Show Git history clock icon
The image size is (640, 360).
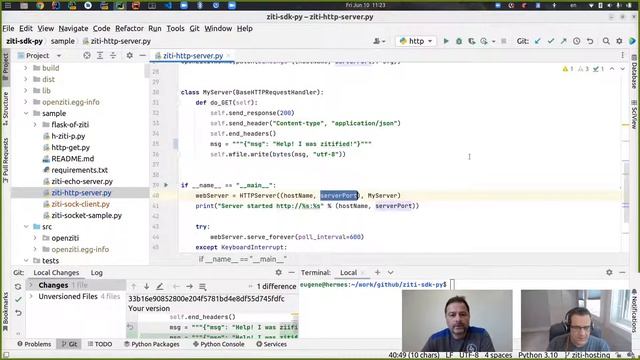576,41
